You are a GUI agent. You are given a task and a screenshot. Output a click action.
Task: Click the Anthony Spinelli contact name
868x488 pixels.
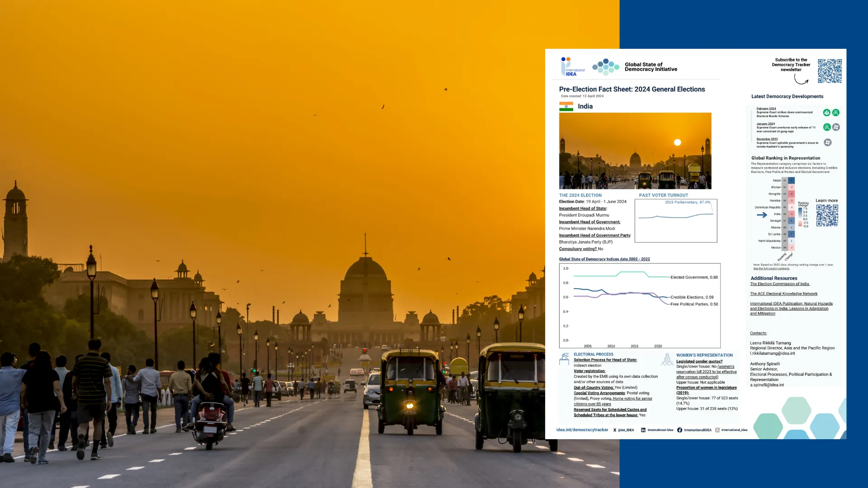(765, 364)
